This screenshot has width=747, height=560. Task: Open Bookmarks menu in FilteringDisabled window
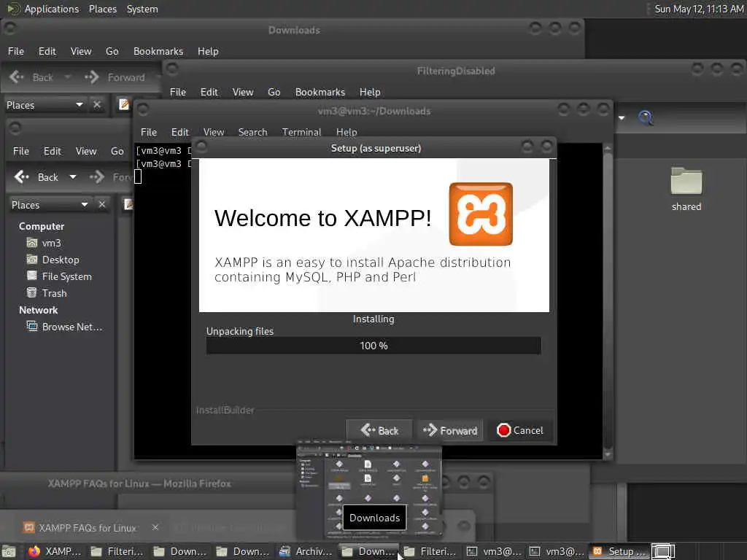[320, 93]
